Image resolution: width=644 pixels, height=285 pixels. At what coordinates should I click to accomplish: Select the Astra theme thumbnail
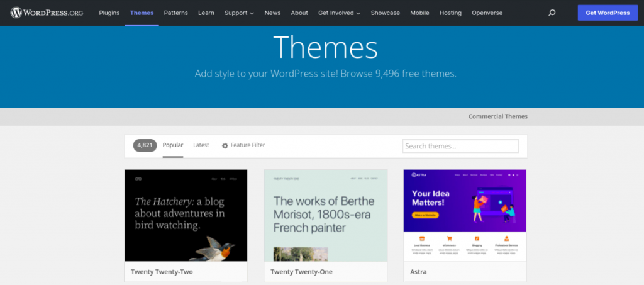pyautogui.click(x=465, y=215)
